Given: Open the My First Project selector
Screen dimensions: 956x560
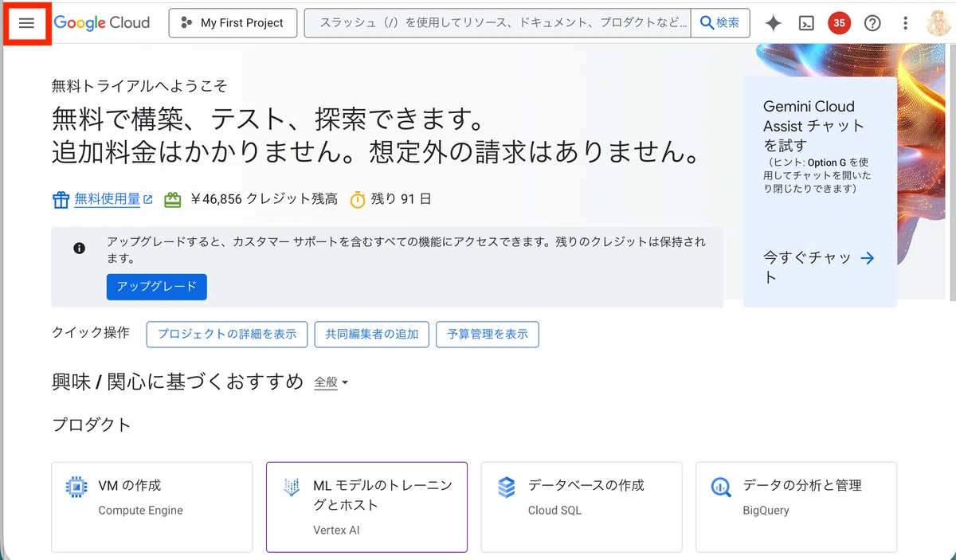Looking at the screenshot, I should pos(233,23).
